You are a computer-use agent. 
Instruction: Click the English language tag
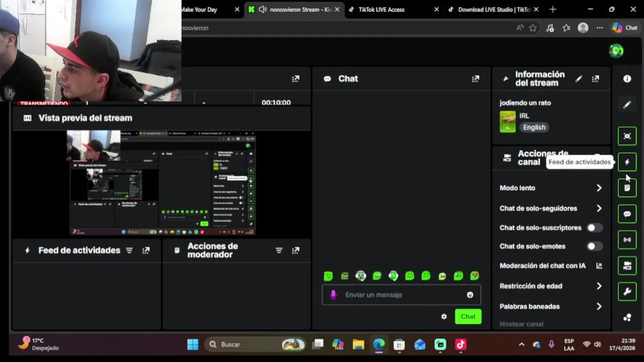tap(534, 127)
